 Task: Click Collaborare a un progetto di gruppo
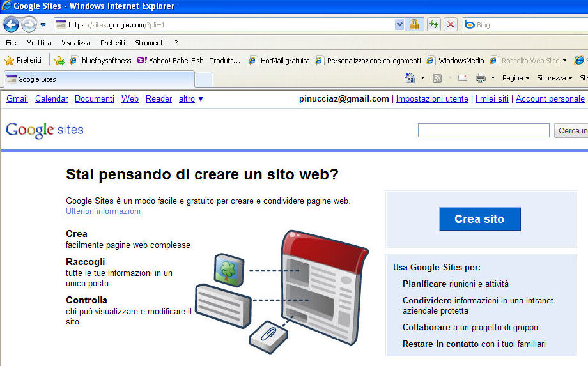click(x=470, y=328)
